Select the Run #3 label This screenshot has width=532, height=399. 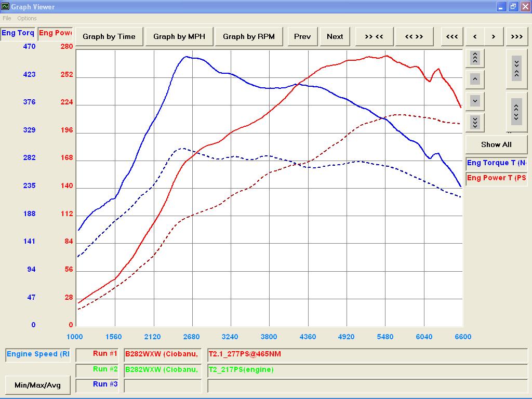pyautogui.click(x=97, y=385)
